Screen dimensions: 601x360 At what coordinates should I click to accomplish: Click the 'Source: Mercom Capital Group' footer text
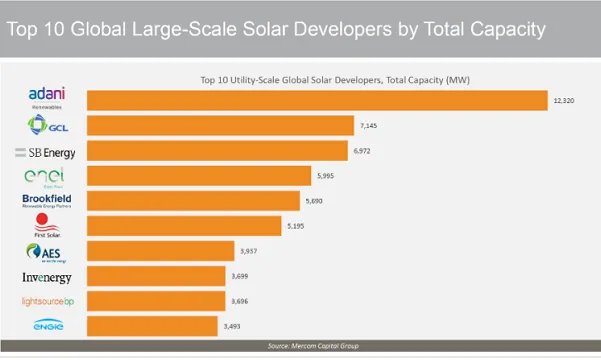point(313,346)
